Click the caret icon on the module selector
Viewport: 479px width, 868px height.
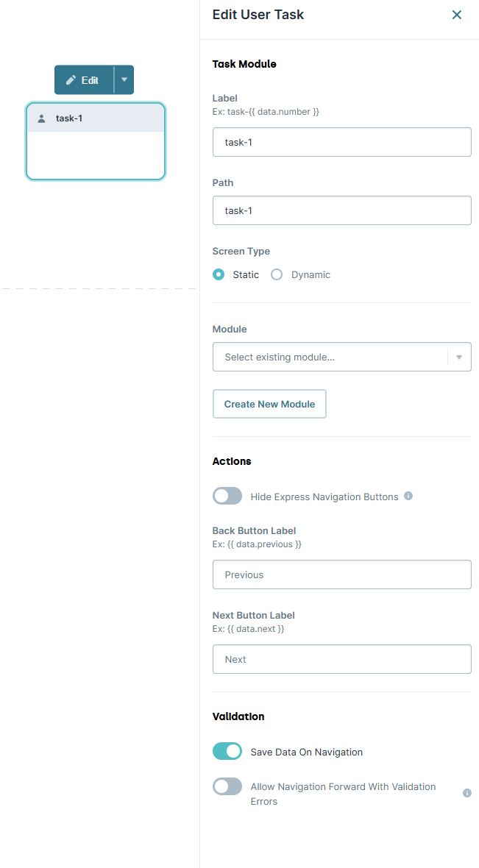tap(460, 357)
